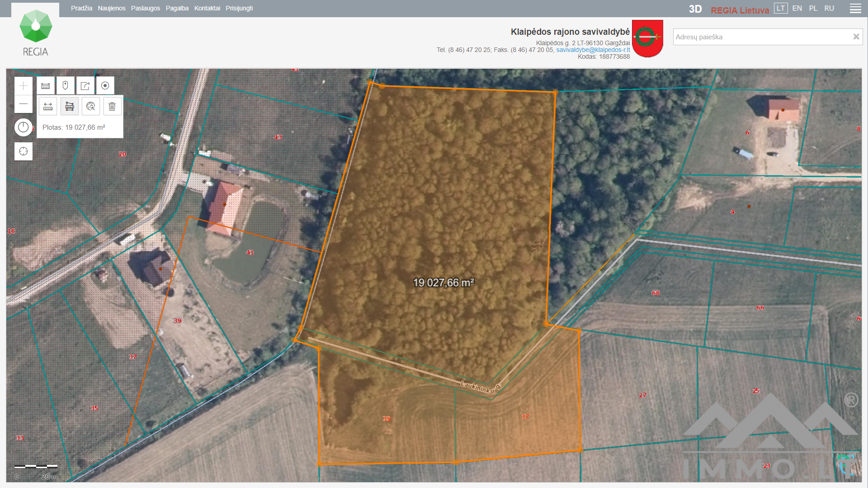Switch to 3D view

coord(695,9)
